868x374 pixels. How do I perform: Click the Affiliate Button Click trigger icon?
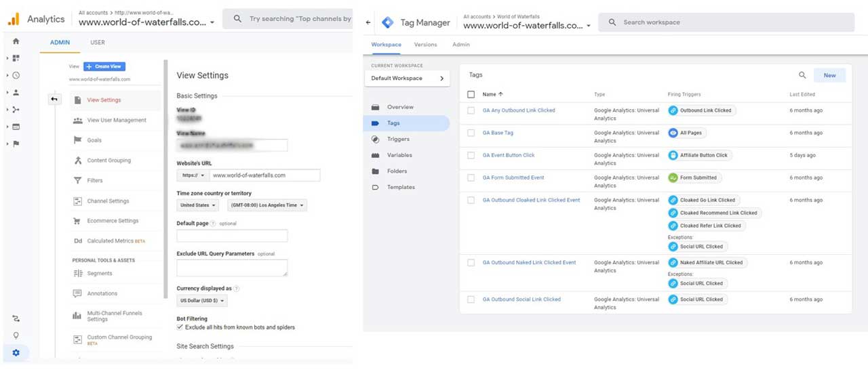(x=673, y=155)
